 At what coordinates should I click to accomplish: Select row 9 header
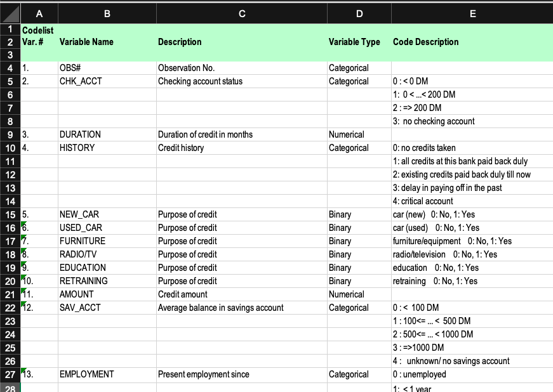[10, 134]
